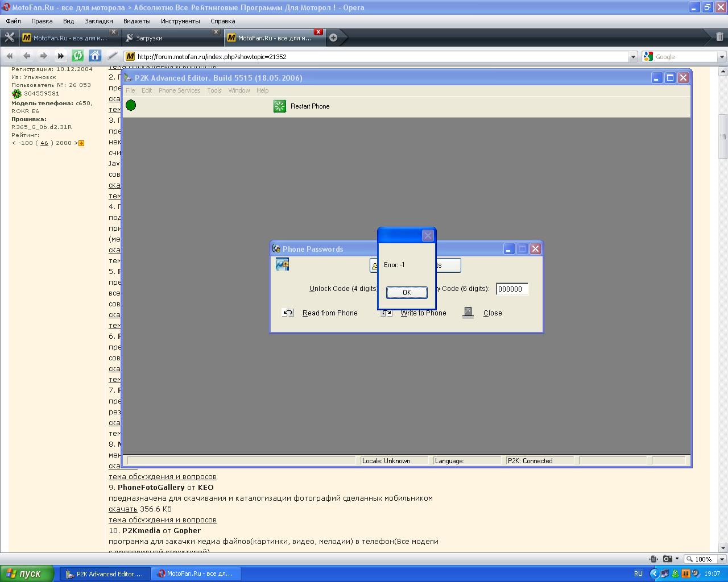Close the active MotoFan.Ru tab
Screen dimensions: 728x582
[318, 32]
